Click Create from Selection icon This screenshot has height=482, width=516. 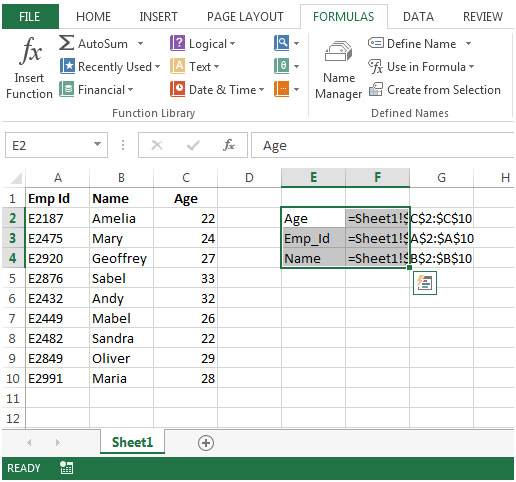pyautogui.click(x=376, y=89)
